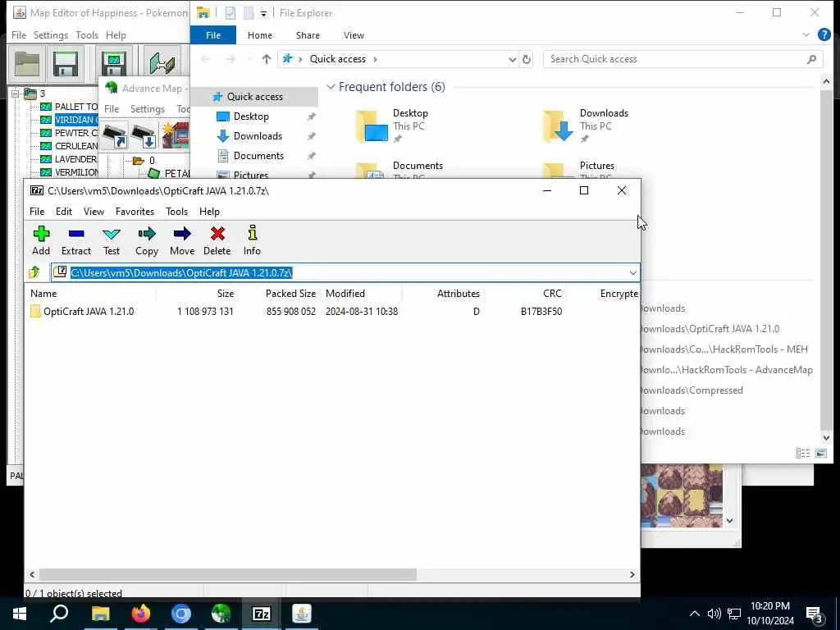Expand the File Explorer ribbon chevron

pyautogui.click(x=806, y=34)
